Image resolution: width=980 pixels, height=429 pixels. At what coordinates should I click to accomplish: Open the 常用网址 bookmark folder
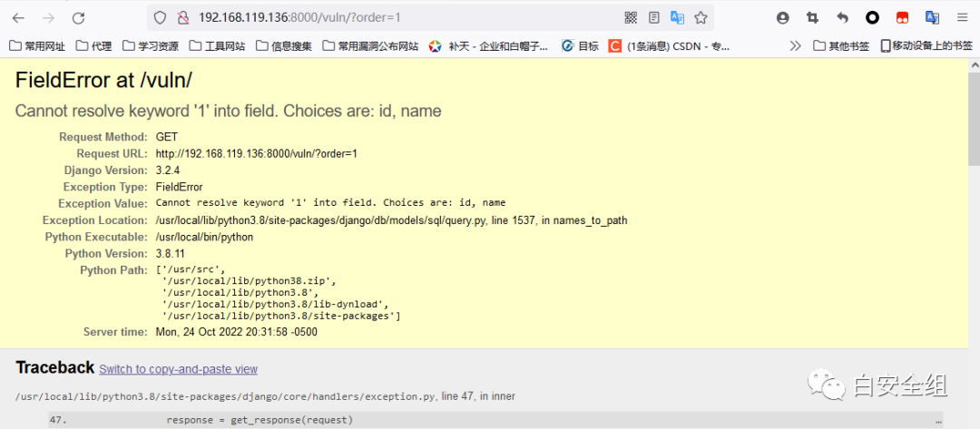(37, 45)
